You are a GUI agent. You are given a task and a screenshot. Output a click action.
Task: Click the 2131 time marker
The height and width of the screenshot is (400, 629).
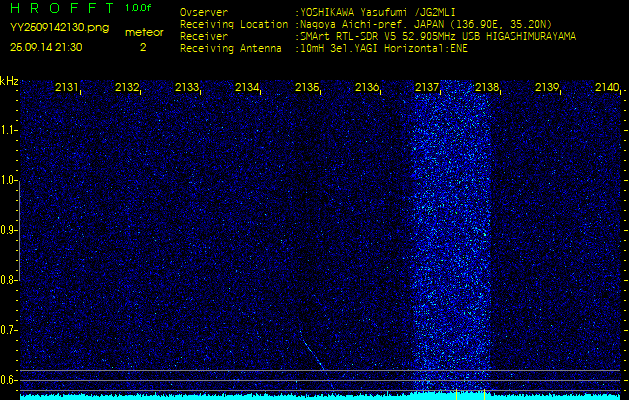coord(67,88)
